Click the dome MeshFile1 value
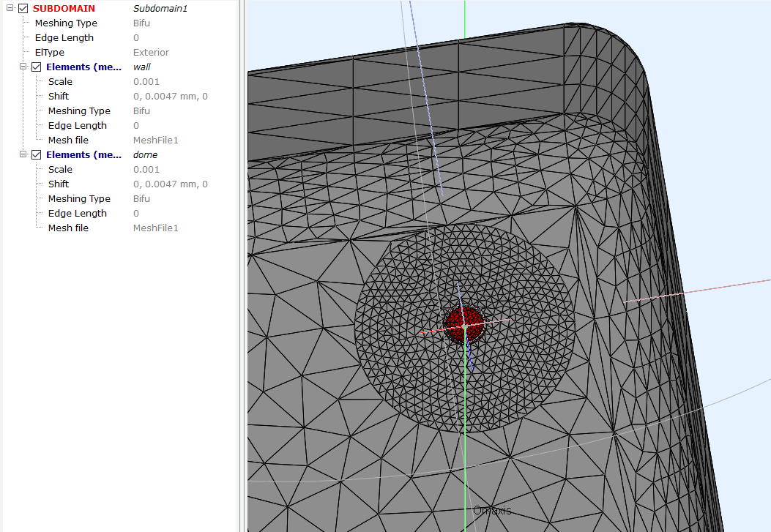The height and width of the screenshot is (532, 771). pos(155,228)
